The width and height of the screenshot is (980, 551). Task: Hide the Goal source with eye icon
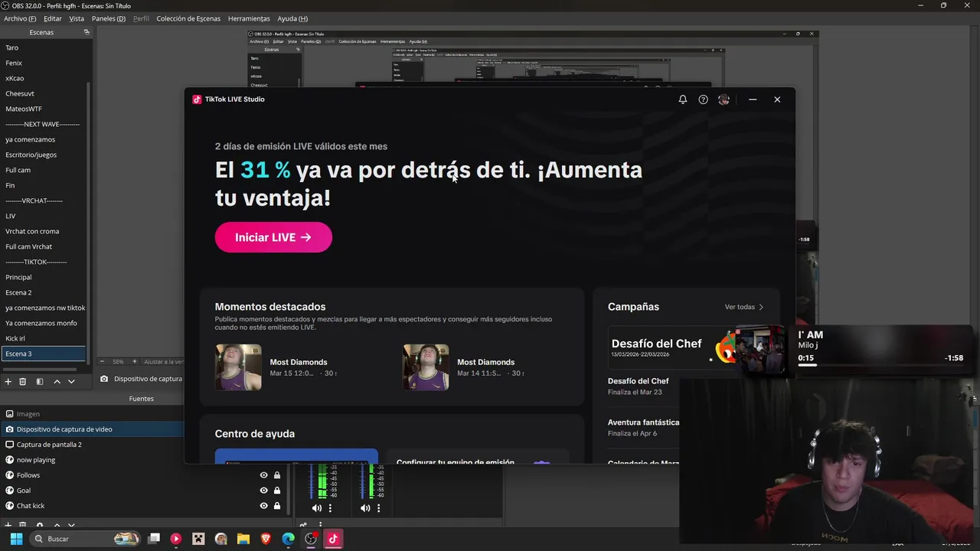(264, 491)
